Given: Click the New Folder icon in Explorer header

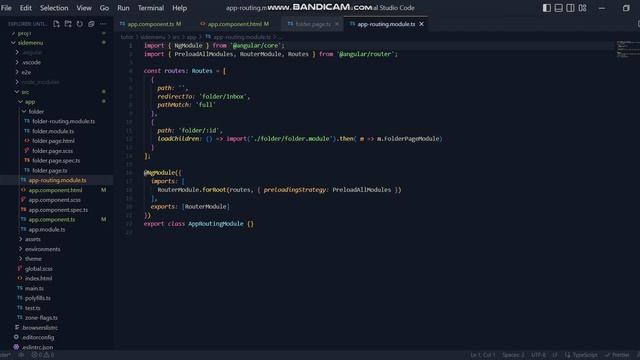Looking at the screenshot, I should [68, 24].
